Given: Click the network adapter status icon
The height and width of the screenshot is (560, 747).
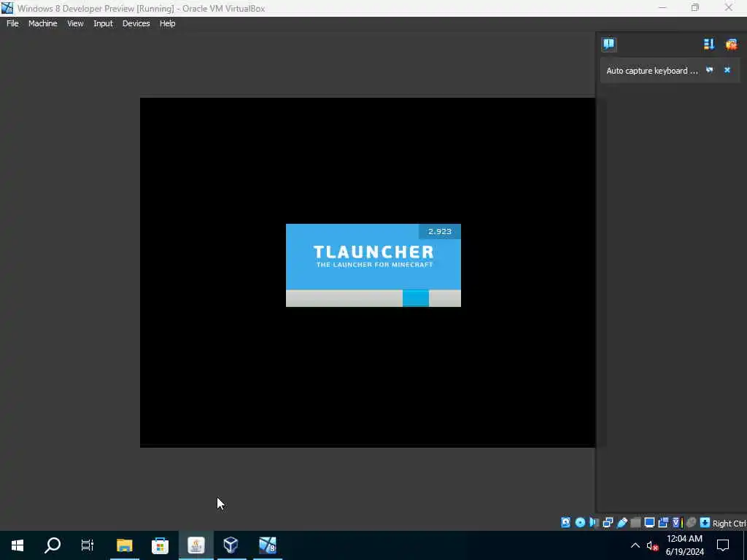Looking at the screenshot, I should pyautogui.click(x=608, y=522).
